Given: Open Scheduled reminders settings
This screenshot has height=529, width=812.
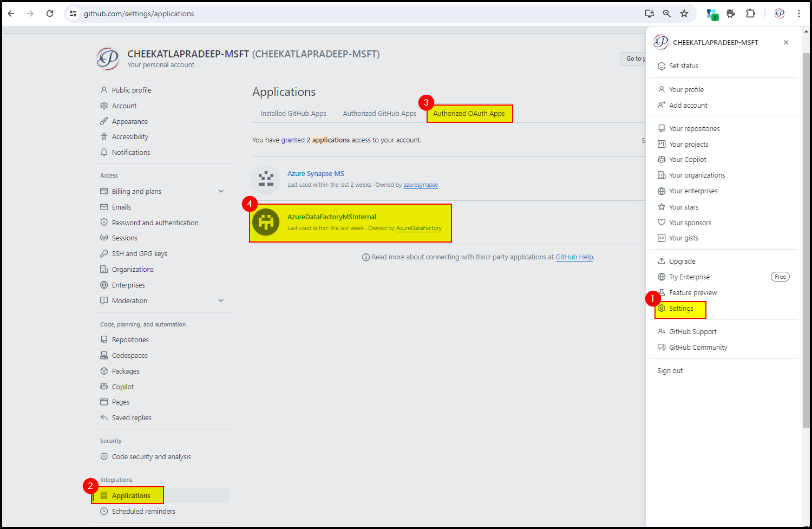Looking at the screenshot, I should tap(143, 511).
